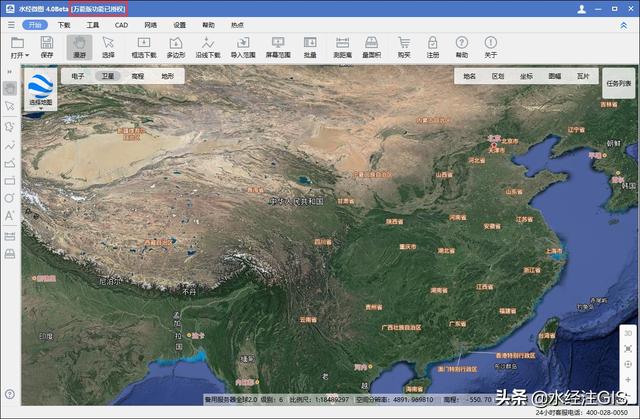Open the 任务列表 task list button
Viewport: 640px width, 419px height.
pos(619,83)
